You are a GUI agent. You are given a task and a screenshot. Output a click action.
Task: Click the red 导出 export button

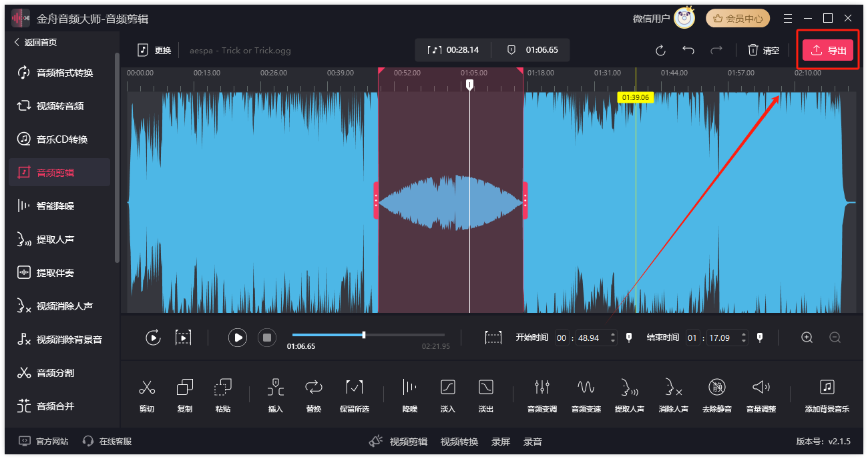828,51
